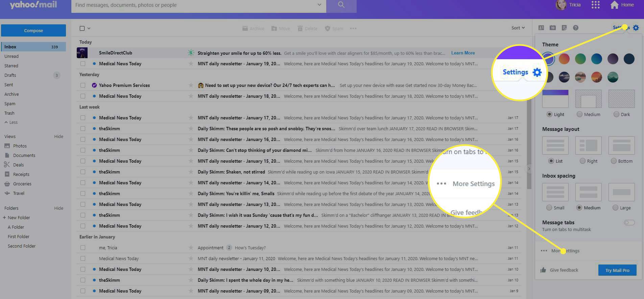Screen dimensions: 644x299
Task: Click the Try Mail Pro button
Action: click(617, 270)
